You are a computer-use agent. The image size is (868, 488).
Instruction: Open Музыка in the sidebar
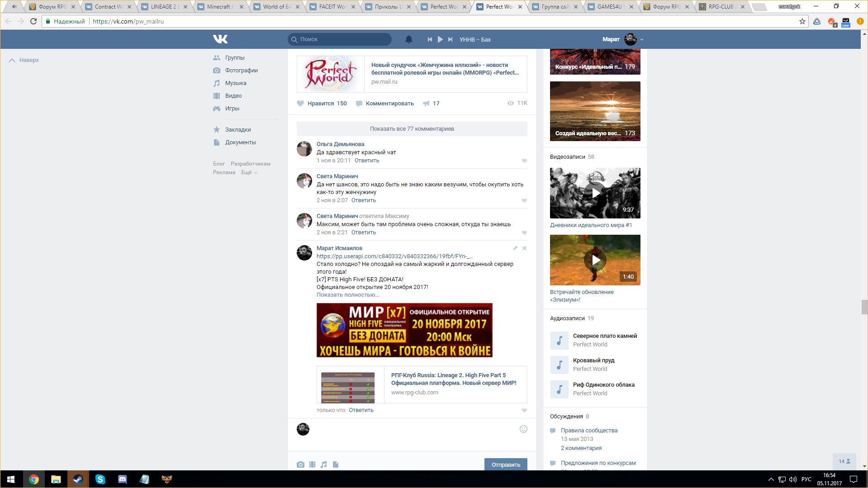click(236, 83)
